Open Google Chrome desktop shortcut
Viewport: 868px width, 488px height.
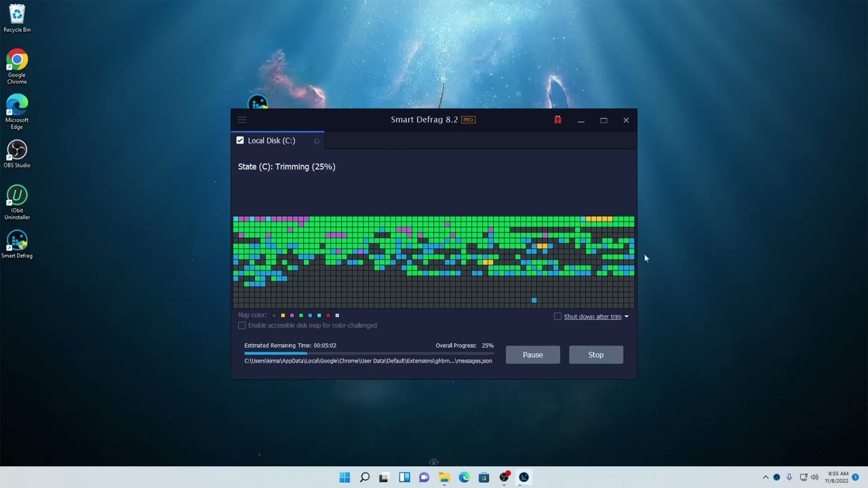(17, 66)
